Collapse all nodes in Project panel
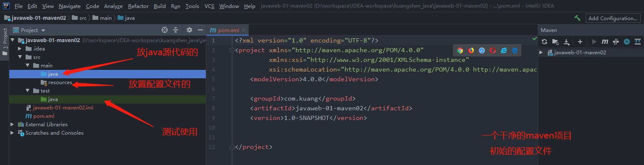This screenshot has width=644, height=165. (x=176, y=30)
